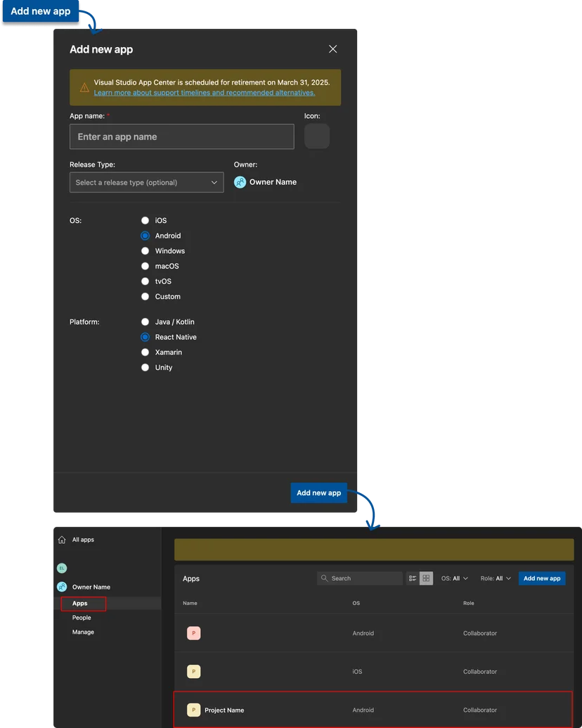Open the yellow P iOS app icon
This screenshot has height=728, width=582.
(x=193, y=671)
